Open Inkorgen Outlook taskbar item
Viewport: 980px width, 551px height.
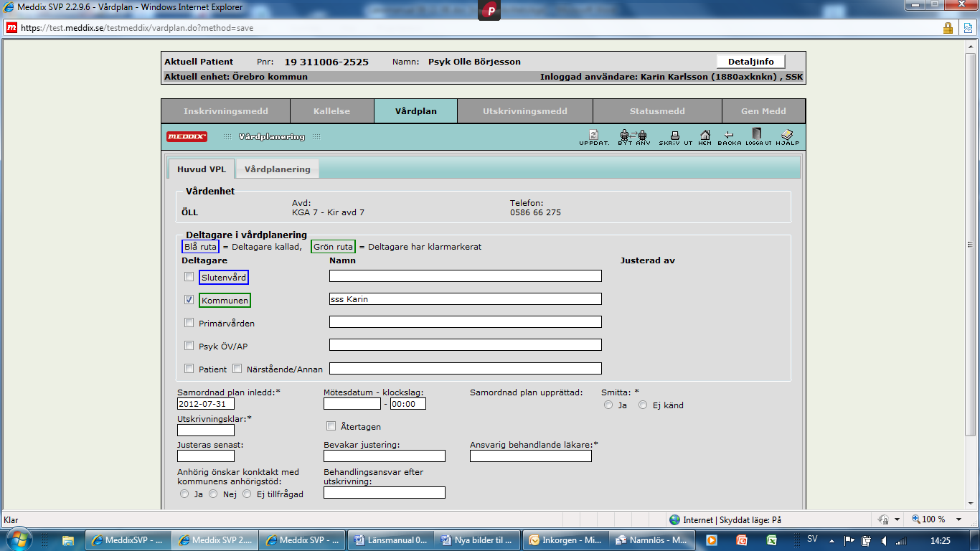(566, 540)
